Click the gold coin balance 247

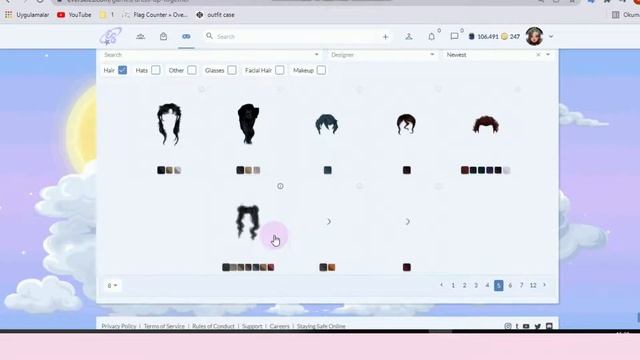(x=511, y=37)
